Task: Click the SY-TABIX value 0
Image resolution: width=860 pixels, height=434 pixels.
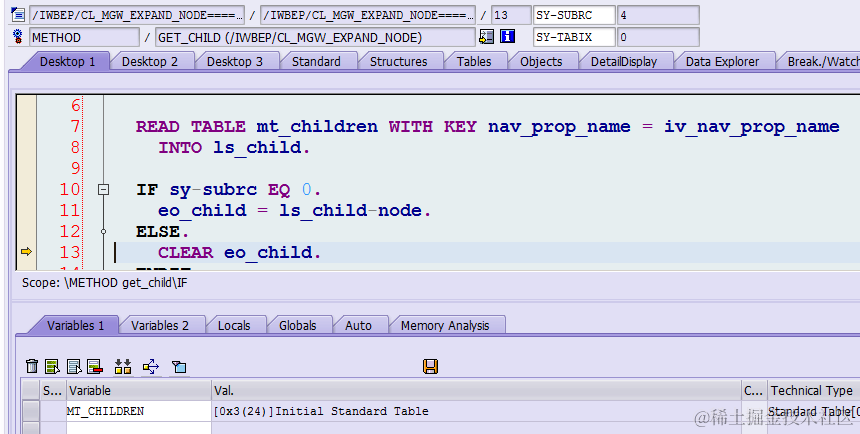Action: [658, 37]
